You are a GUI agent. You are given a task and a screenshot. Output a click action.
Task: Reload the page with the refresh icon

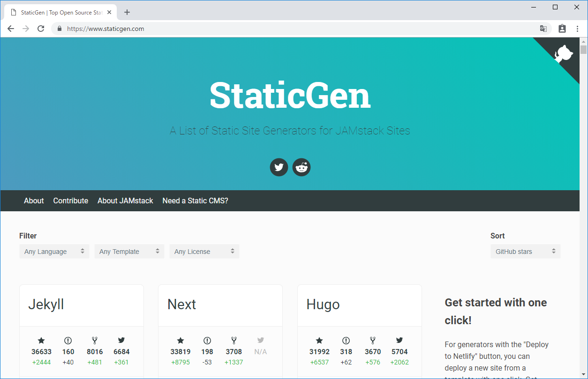click(x=41, y=29)
